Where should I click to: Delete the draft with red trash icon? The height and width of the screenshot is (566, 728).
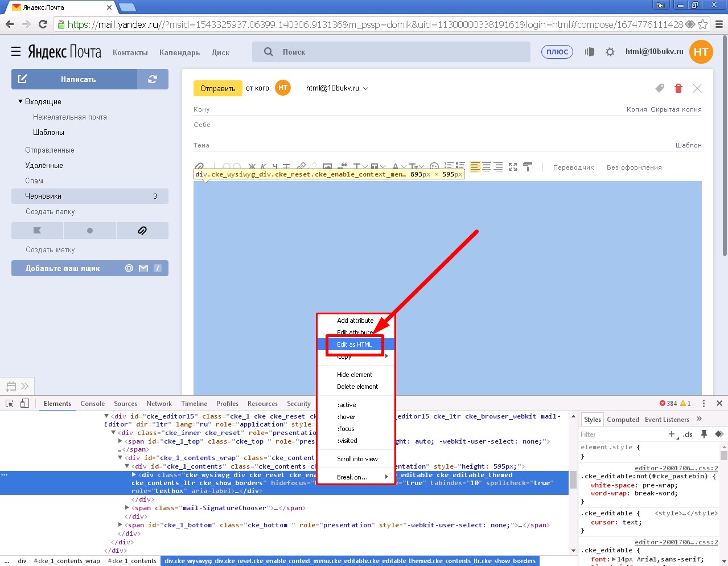click(678, 88)
